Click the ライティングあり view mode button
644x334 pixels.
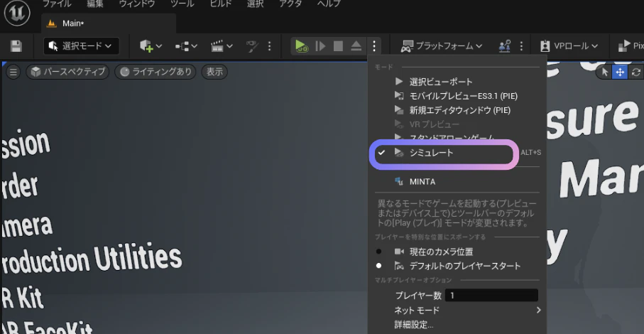point(156,72)
